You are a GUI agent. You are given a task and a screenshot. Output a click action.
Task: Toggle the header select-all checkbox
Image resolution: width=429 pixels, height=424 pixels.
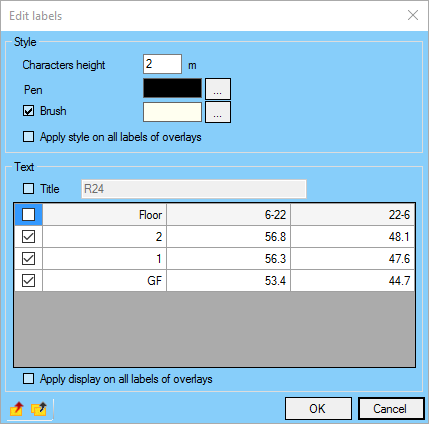[x=28, y=214]
